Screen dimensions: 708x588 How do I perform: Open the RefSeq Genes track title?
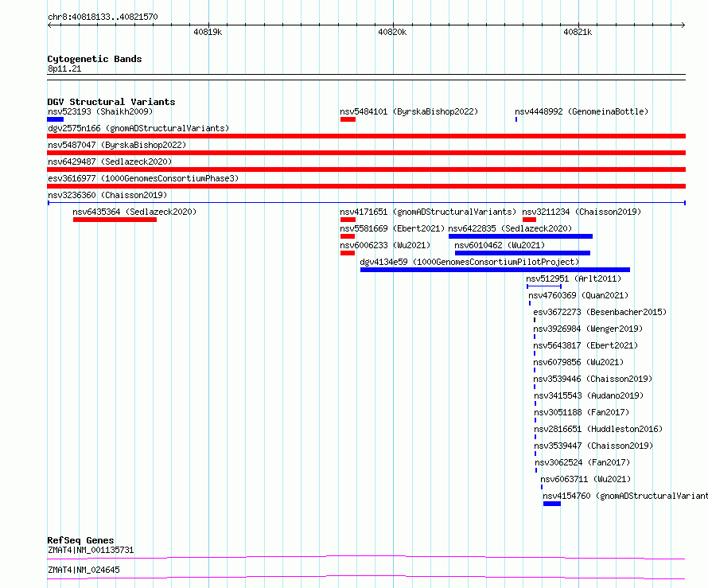(80, 540)
